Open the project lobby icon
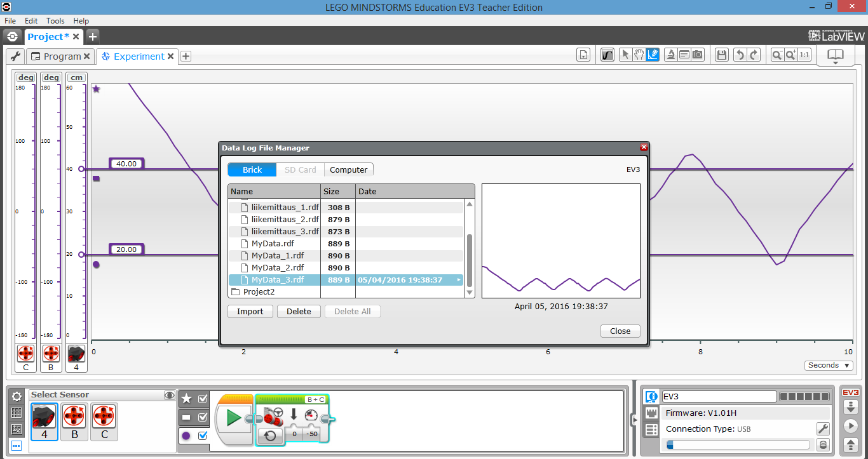The height and width of the screenshot is (459, 868). 13,36
